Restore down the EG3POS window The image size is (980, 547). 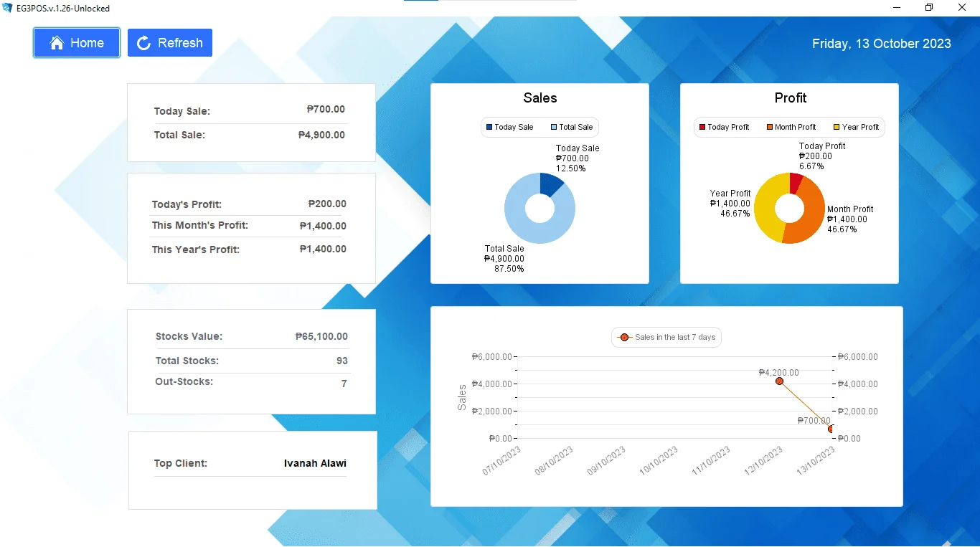[x=930, y=8]
